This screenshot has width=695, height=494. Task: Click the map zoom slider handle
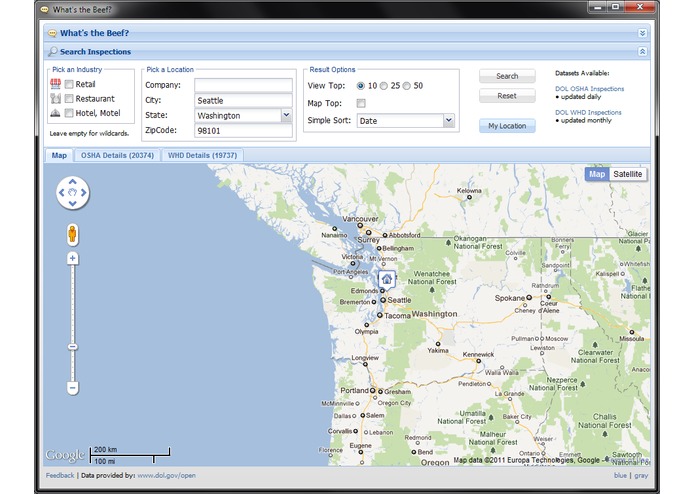[x=73, y=347]
